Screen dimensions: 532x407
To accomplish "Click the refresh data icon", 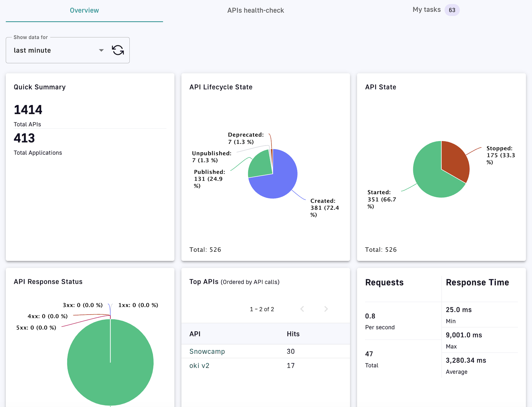I will (x=118, y=50).
